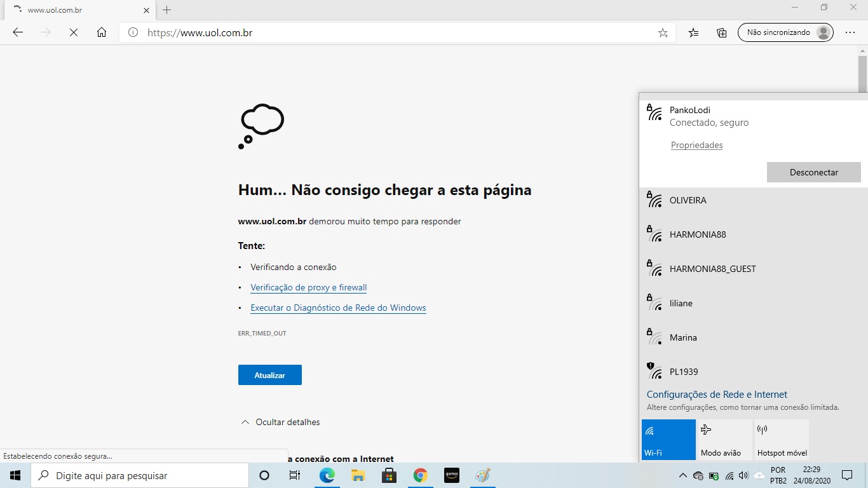Image resolution: width=868 pixels, height=488 pixels.
Task: Open the Windows Start menu
Action: pos(15,475)
